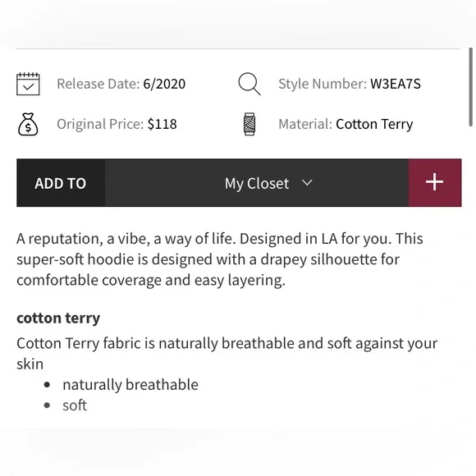Click the vertical scrollbar thumb
The image size is (476, 476).
[x=471, y=87]
